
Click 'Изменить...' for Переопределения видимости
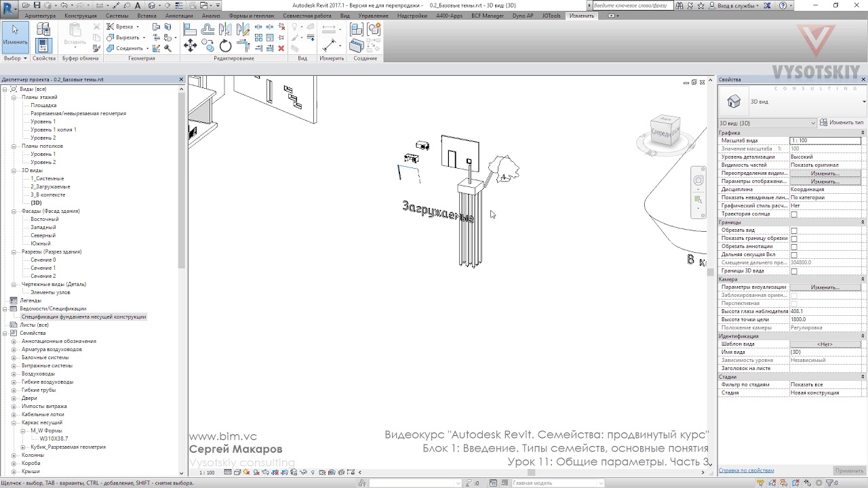(x=825, y=174)
